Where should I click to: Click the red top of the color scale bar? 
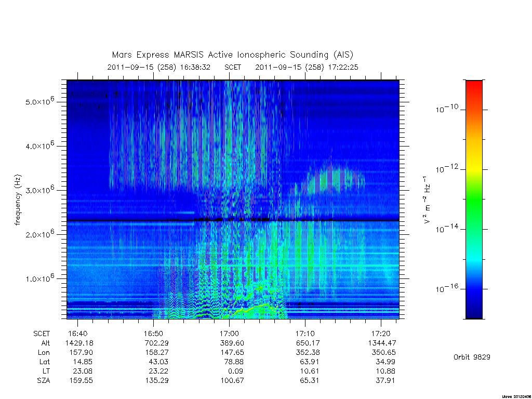[474, 86]
